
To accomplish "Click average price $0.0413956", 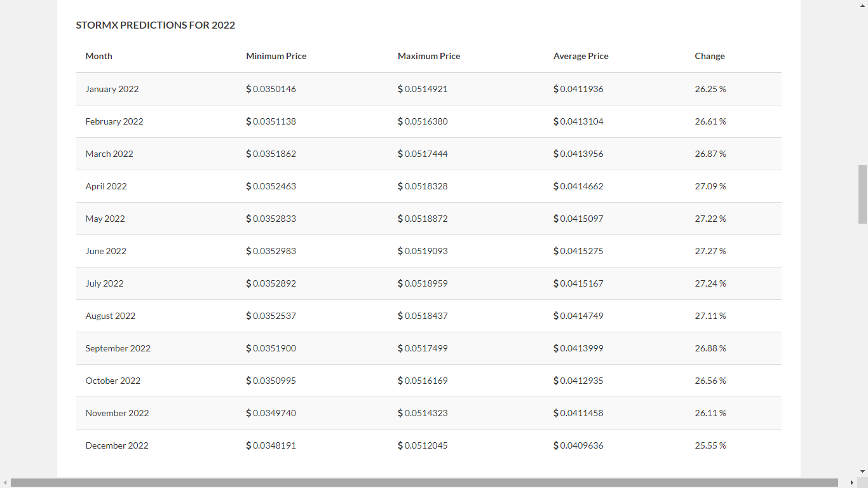I will tap(578, 154).
